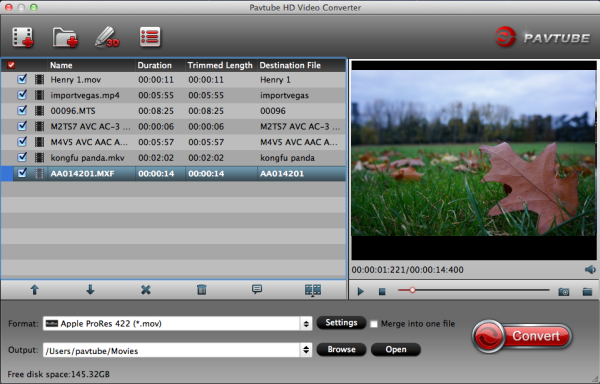
Task: Uncheck M4V5 AVC AAC checkbox
Action: tap(22, 142)
